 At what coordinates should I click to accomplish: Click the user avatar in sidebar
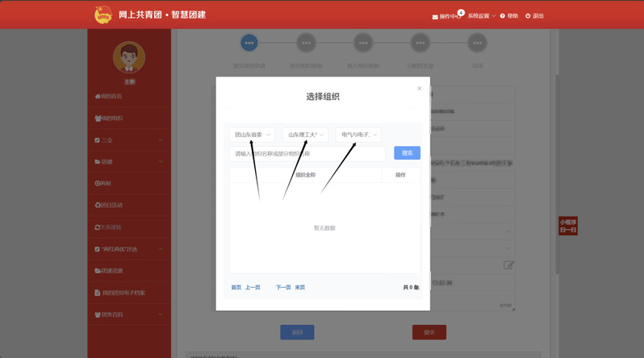(128, 57)
